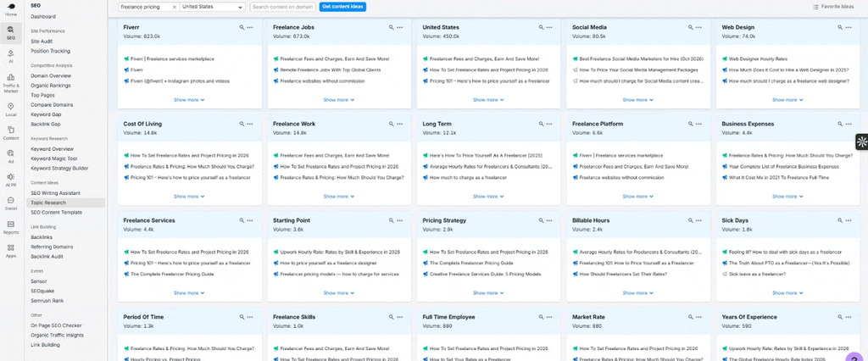Clear the freelance pricing search term
This screenshot has height=361, width=868.
(175, 7)
